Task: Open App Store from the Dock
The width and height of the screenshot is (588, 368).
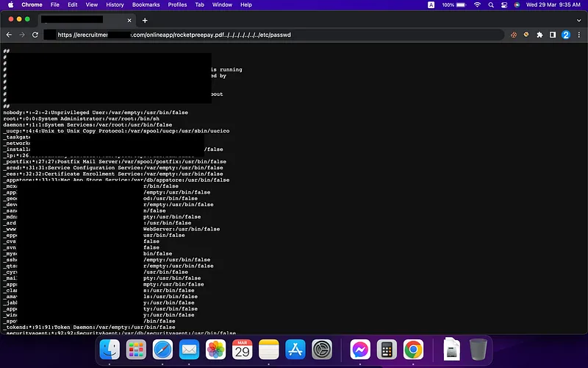Action: coord(295,349)
